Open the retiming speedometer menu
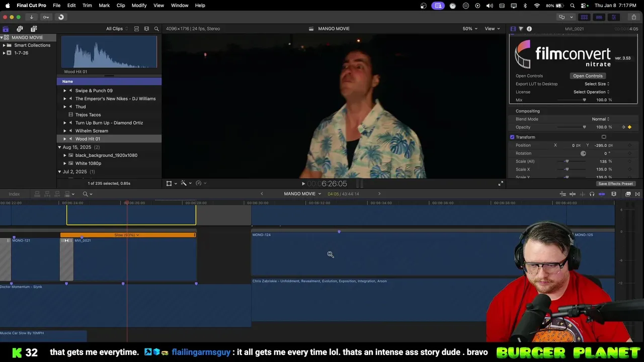 click(200, 184)
